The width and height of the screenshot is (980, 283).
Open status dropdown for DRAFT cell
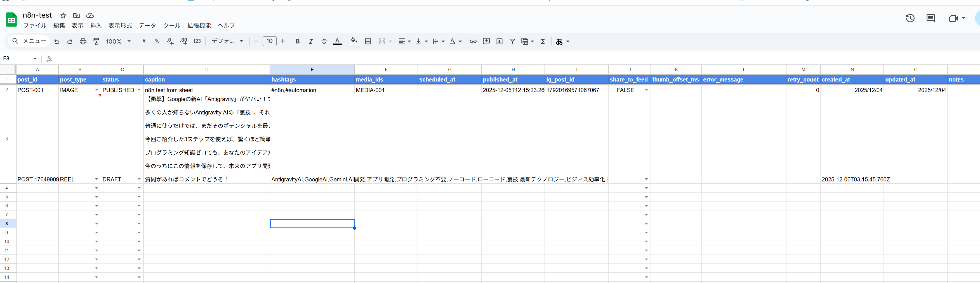[139, 179]
